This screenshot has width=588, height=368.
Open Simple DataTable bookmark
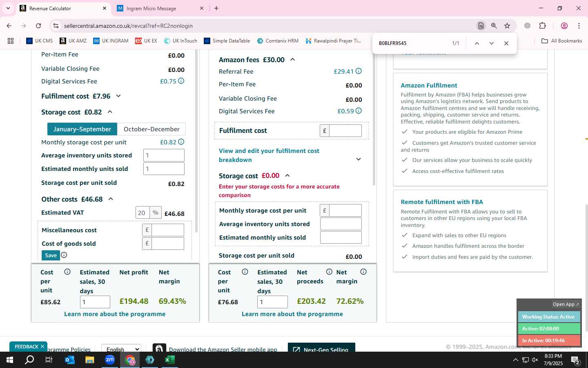[x=227, y=41]
